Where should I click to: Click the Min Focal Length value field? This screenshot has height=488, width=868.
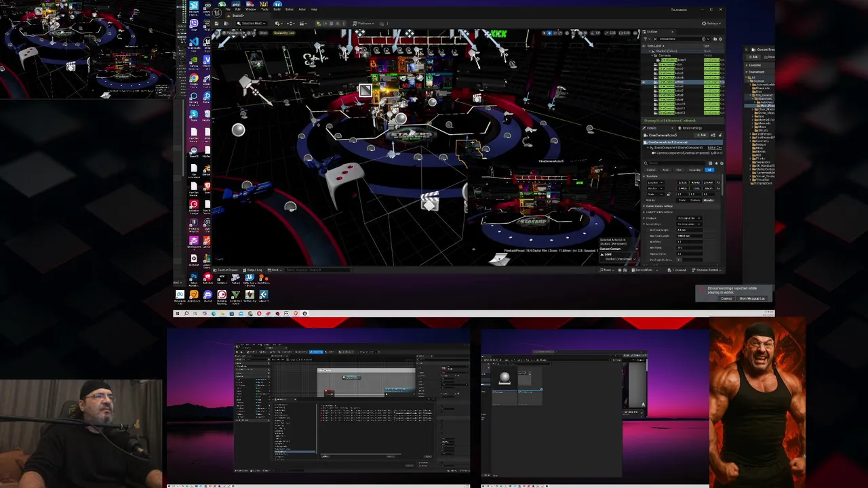690,230
